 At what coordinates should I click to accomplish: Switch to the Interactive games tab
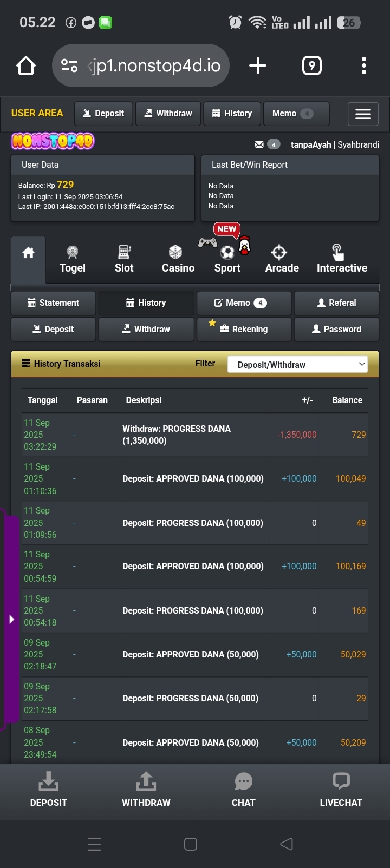(342, 259)
